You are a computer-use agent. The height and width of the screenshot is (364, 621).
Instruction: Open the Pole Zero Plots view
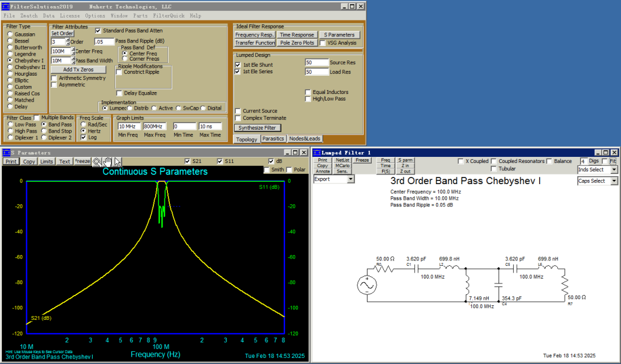[x=297, y=43]
